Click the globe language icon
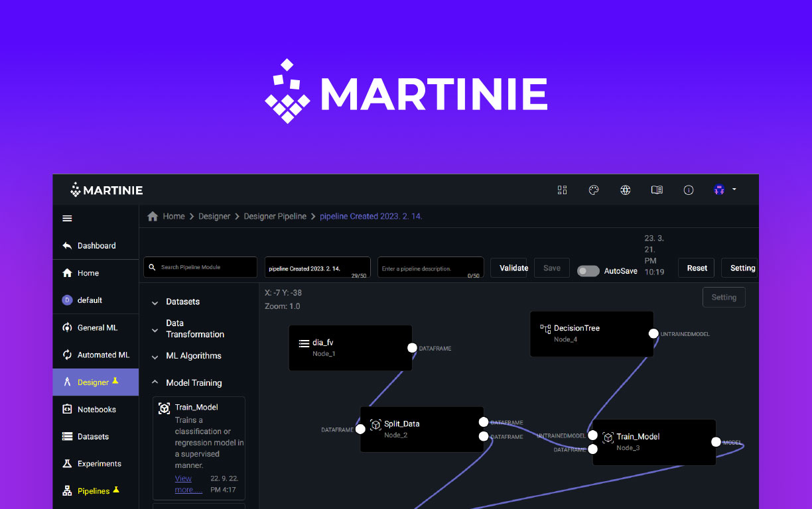 tap(625, 190)
